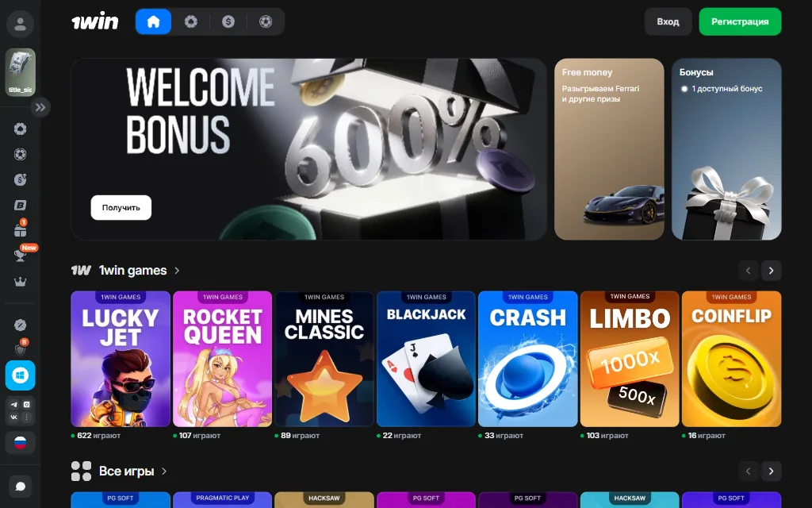Open the shield icon with badge 8
The height and width of the screenshot is (508, 812).
(21, 348)
